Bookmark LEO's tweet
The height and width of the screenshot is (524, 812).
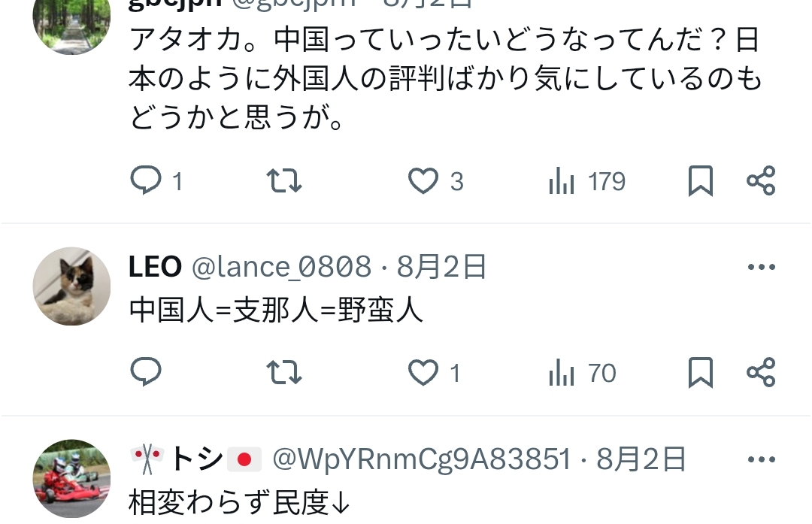tap(700, 372)
